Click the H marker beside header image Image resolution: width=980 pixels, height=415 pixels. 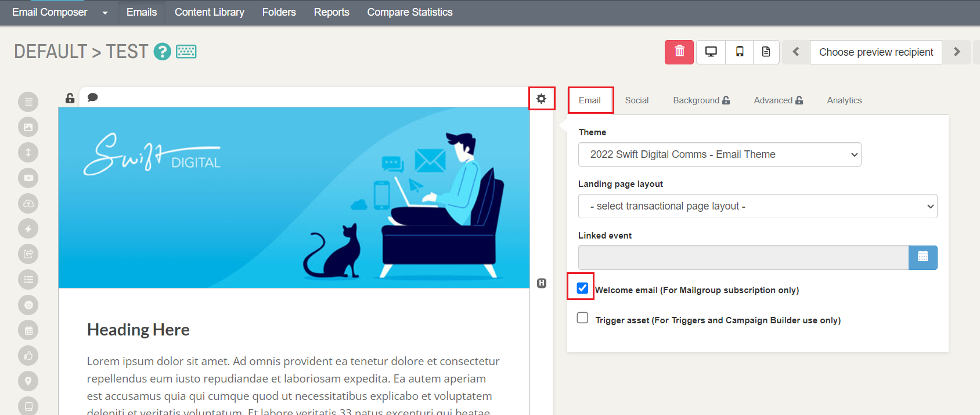coord(542,283)
